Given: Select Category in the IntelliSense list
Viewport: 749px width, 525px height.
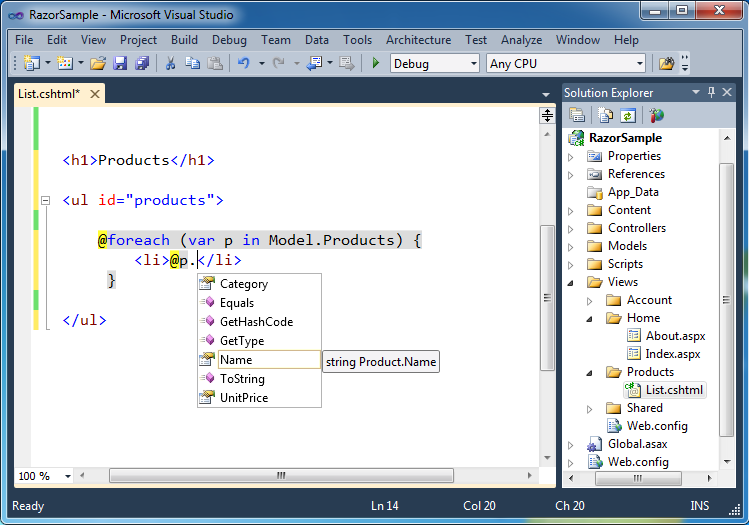Looking at the screenshot, I should [x=259, y=284].
